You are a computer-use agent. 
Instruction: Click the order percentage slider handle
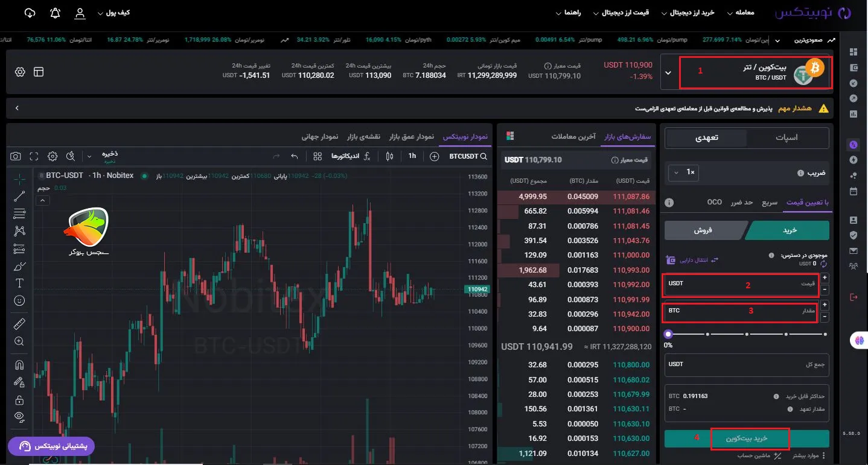tap(668, 334)
